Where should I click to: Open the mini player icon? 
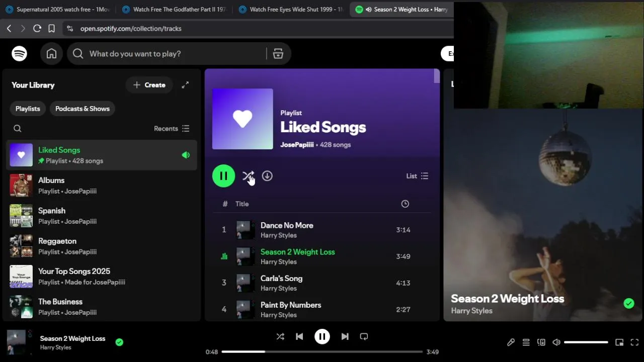point(619,342)
